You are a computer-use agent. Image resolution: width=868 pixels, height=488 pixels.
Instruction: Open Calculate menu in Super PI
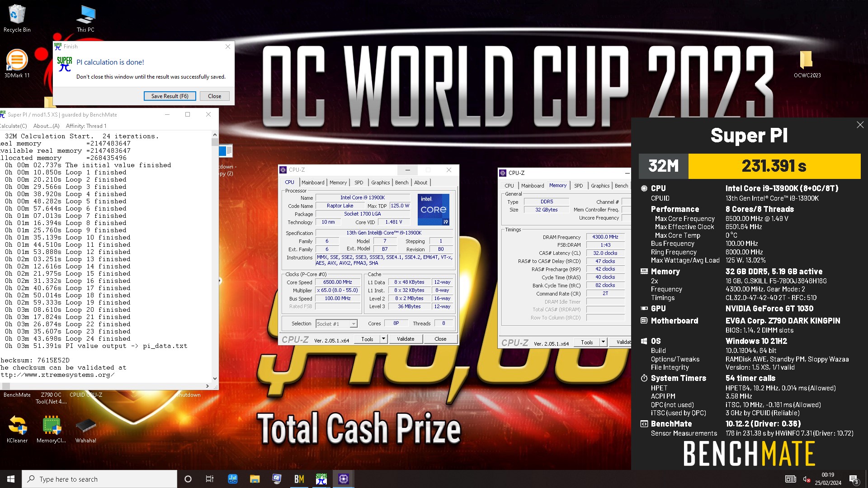(14, 126)
